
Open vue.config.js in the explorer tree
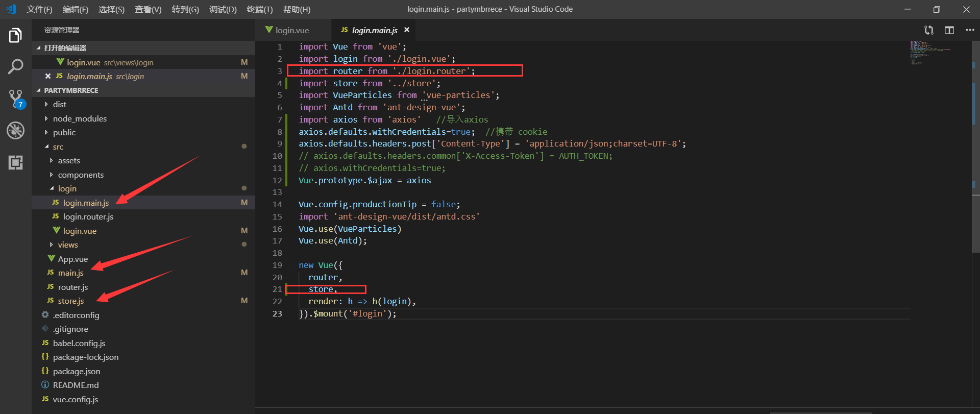pos(143,399)
